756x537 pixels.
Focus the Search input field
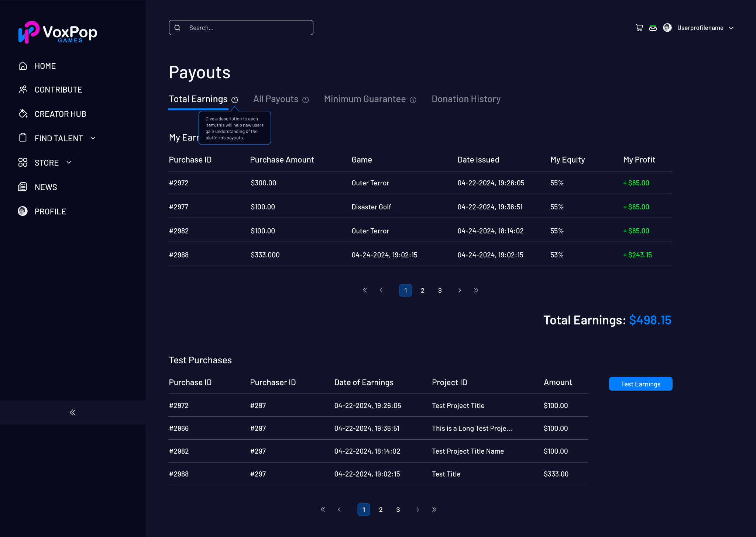[x=241, y=28]
